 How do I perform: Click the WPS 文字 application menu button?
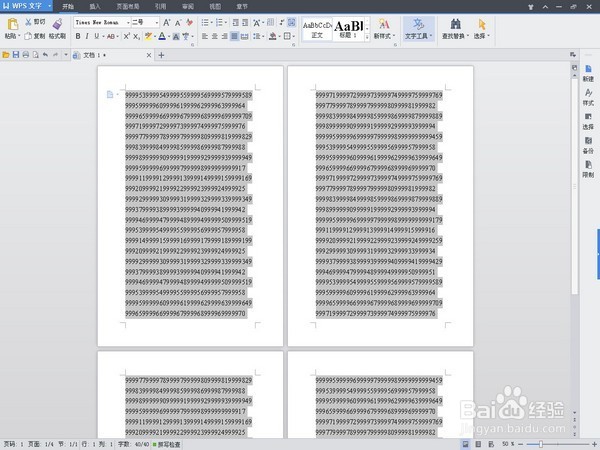pyautogui.click(x=27, y=6)
